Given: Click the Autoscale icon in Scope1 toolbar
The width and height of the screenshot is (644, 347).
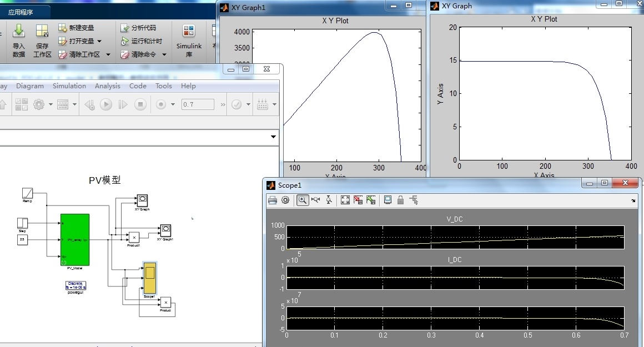Looking at the screenshot, I should (345, 200).
